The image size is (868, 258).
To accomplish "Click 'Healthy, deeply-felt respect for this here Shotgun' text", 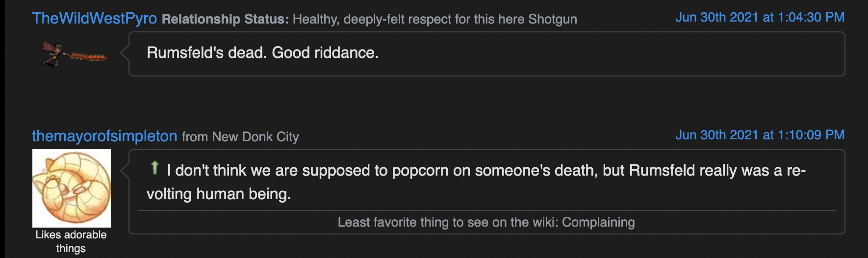I will (435, 19).
